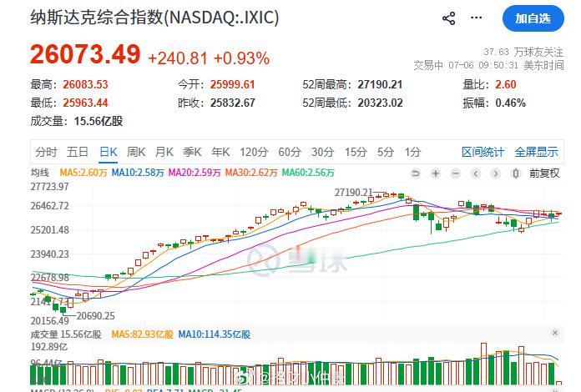Click the MA60:2.56万 moving average label
Viewport: 581px width, 392px height.
(308, 173)
